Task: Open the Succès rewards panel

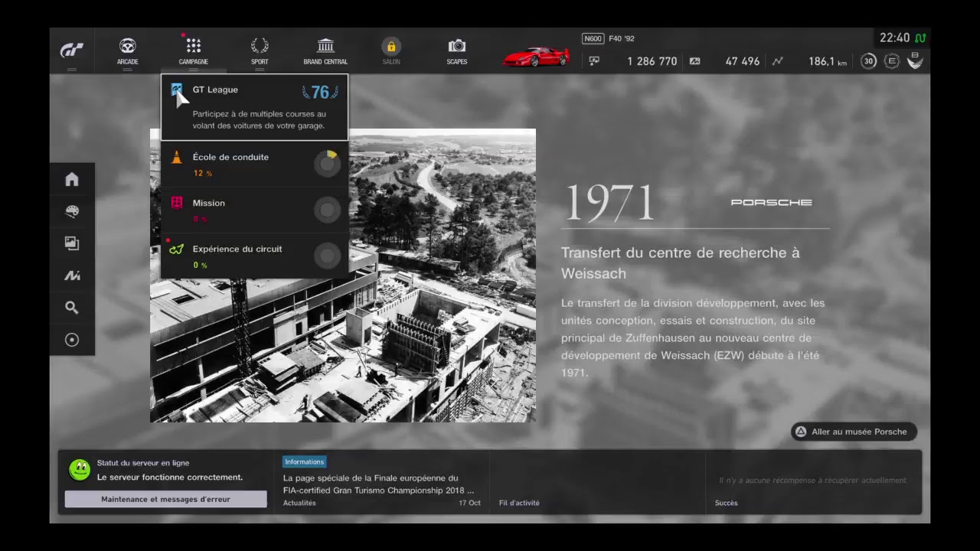Action: 813,482
